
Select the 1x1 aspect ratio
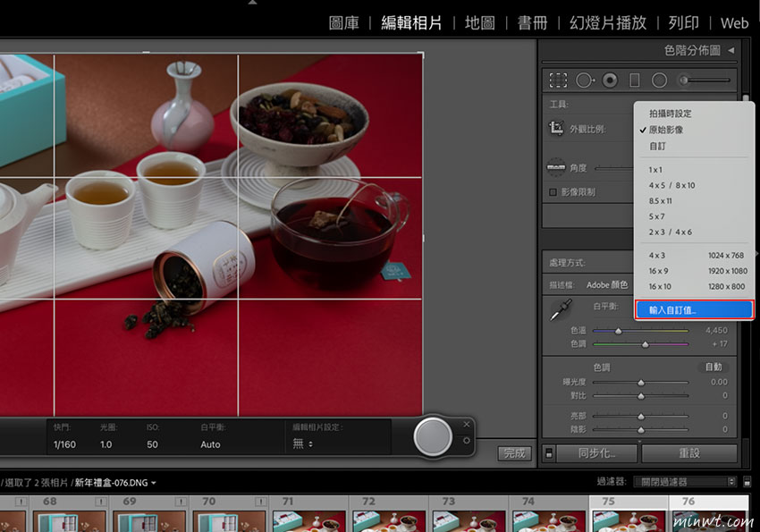click(x=694, y=170)
